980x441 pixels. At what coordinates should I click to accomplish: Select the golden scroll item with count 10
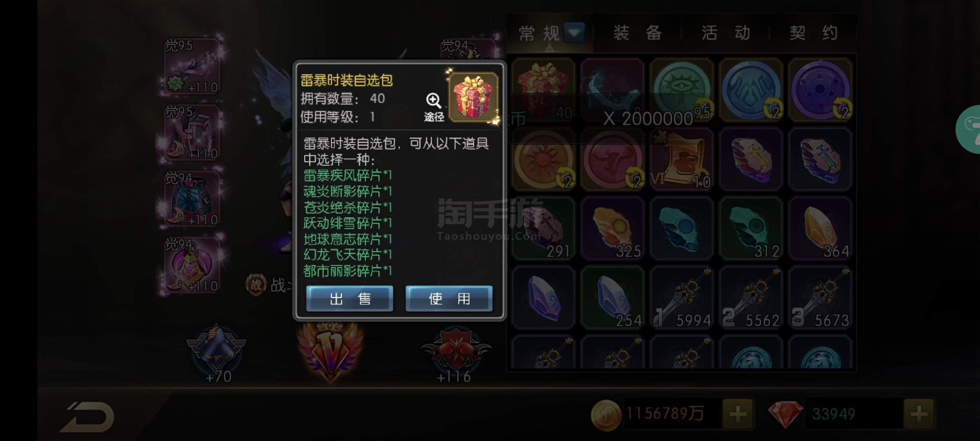tap(682, 160)
